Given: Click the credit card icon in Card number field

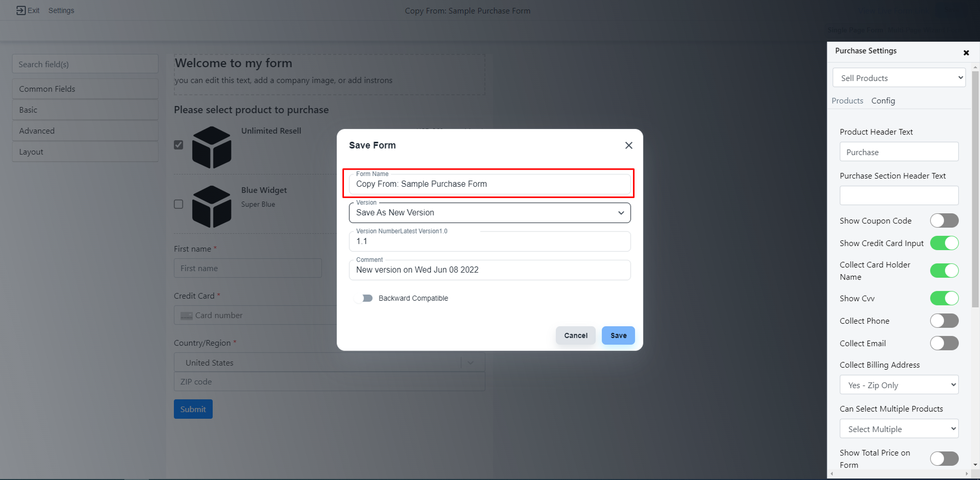Looking at the screenshot, I should (x=186, y=316).
